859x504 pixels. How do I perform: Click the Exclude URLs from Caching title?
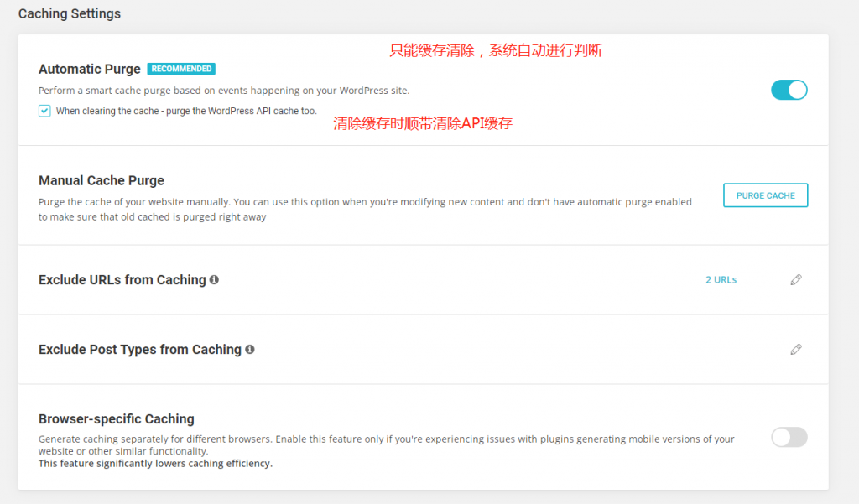pos(122,280)
